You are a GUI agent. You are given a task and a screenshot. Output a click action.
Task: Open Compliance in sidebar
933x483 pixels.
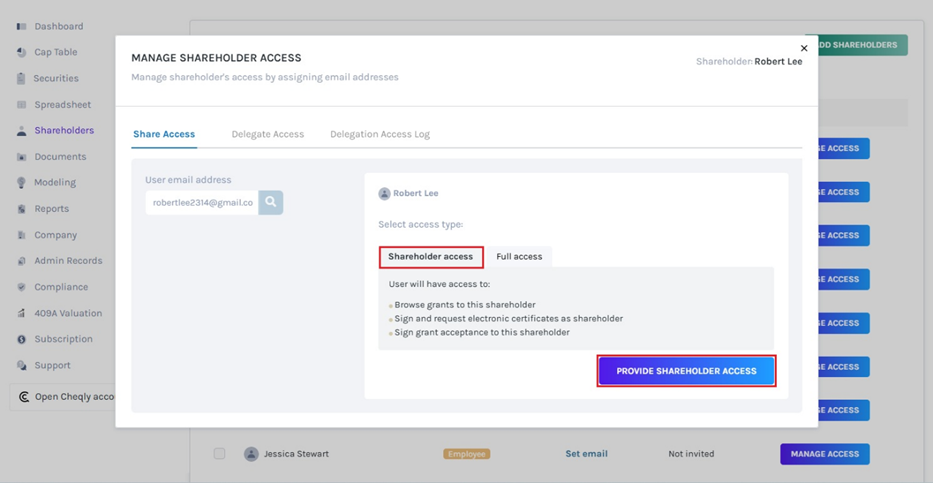pos(61,287)
